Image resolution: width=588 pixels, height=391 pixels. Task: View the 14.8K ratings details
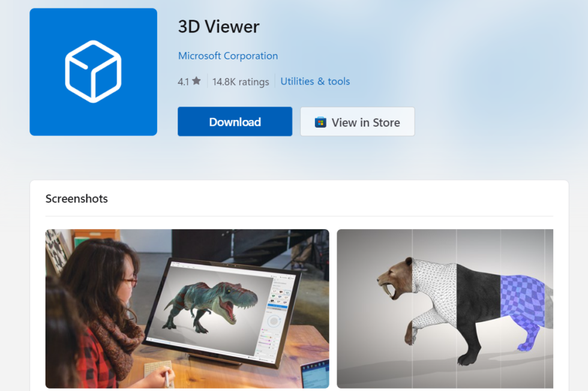point(241,81)
